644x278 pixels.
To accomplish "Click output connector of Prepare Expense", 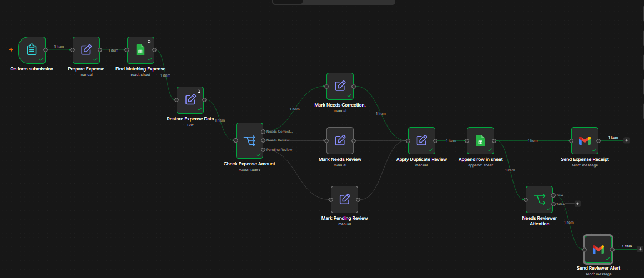I will 100,50.
